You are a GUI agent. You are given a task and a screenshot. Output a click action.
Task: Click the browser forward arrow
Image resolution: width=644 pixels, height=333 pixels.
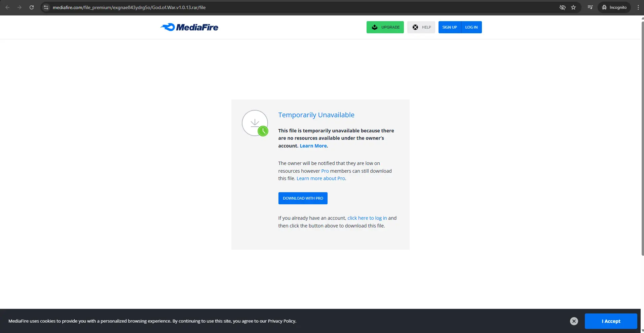(x=20, y=7)
